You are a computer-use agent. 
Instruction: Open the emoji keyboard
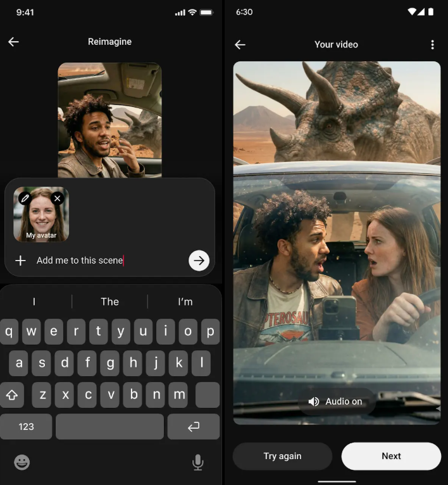pos(22,462)
